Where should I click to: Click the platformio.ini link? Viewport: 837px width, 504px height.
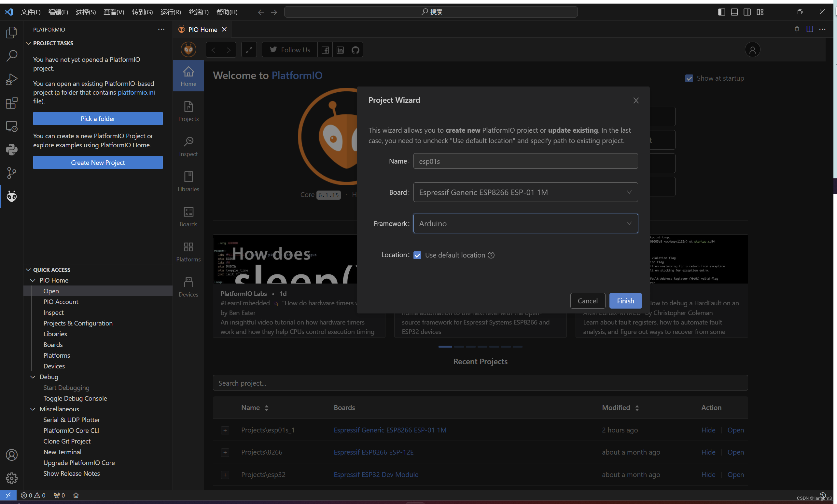pyautogui.click(x=136, y=92)
